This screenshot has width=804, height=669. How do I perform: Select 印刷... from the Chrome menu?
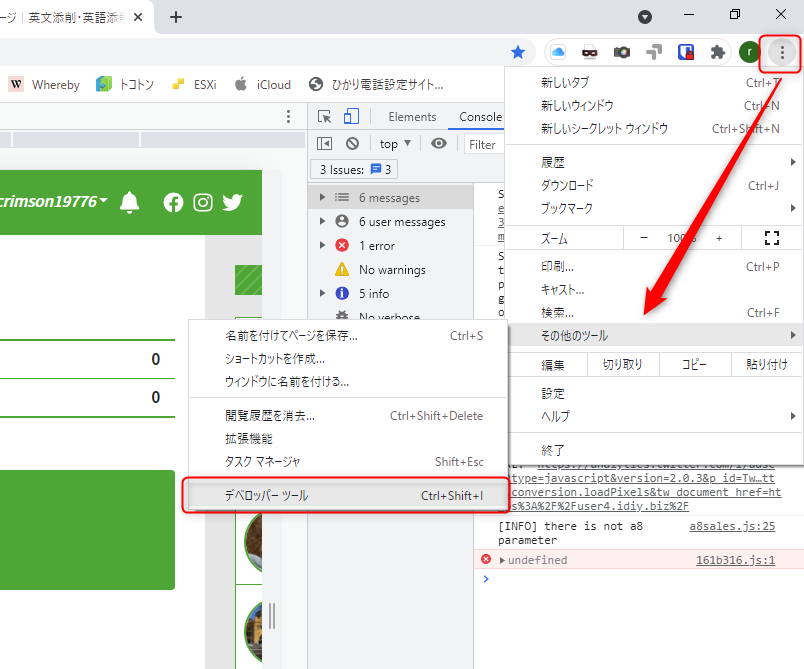coord(654,267)
